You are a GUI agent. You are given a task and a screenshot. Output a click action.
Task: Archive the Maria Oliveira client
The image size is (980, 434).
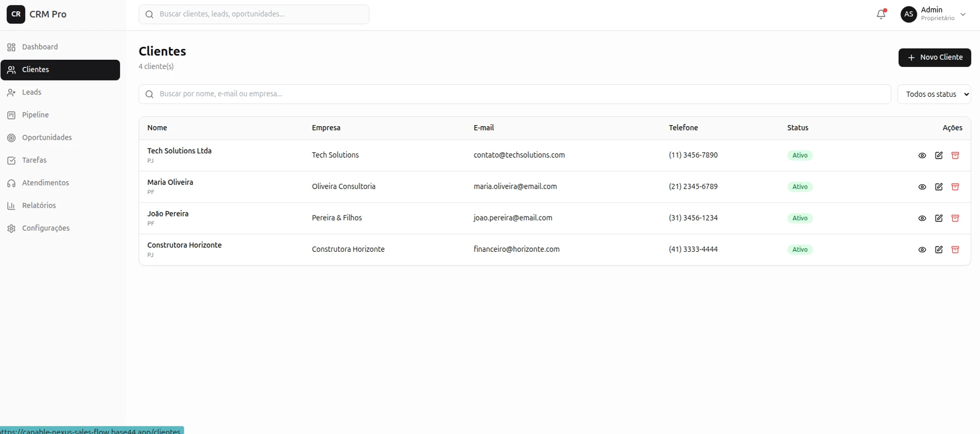pyautogui.click(x=955, y=187)
